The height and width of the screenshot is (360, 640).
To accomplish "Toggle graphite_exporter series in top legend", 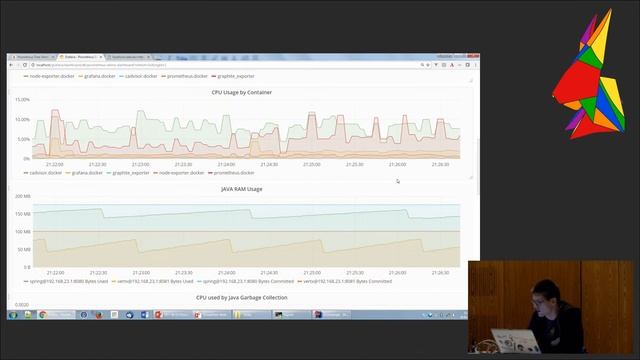I will click(233, 76).
